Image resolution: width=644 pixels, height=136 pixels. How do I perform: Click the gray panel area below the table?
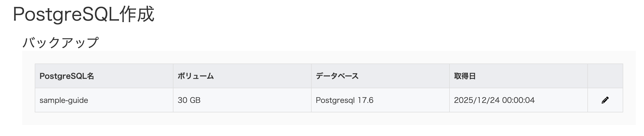point(328,119)
